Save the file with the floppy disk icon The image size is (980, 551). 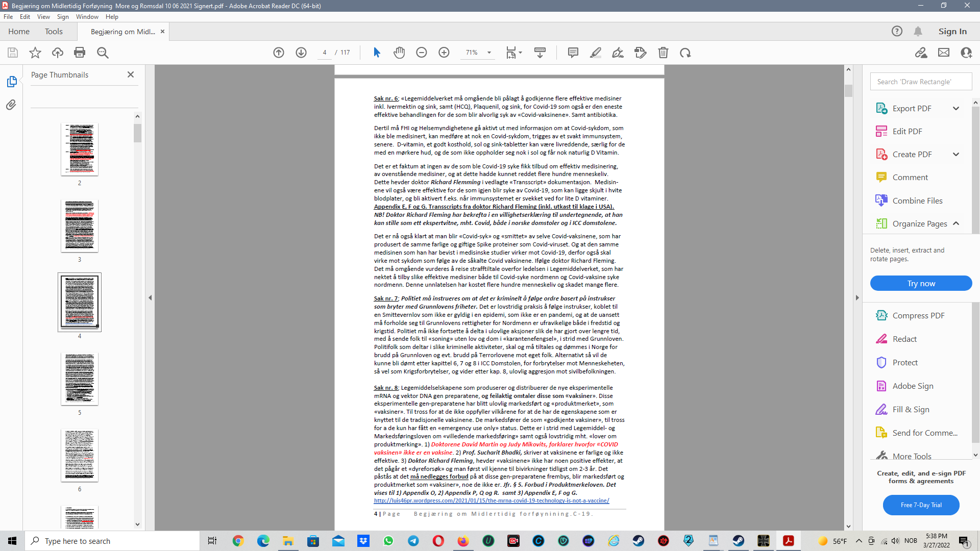(x=13, y=53)
